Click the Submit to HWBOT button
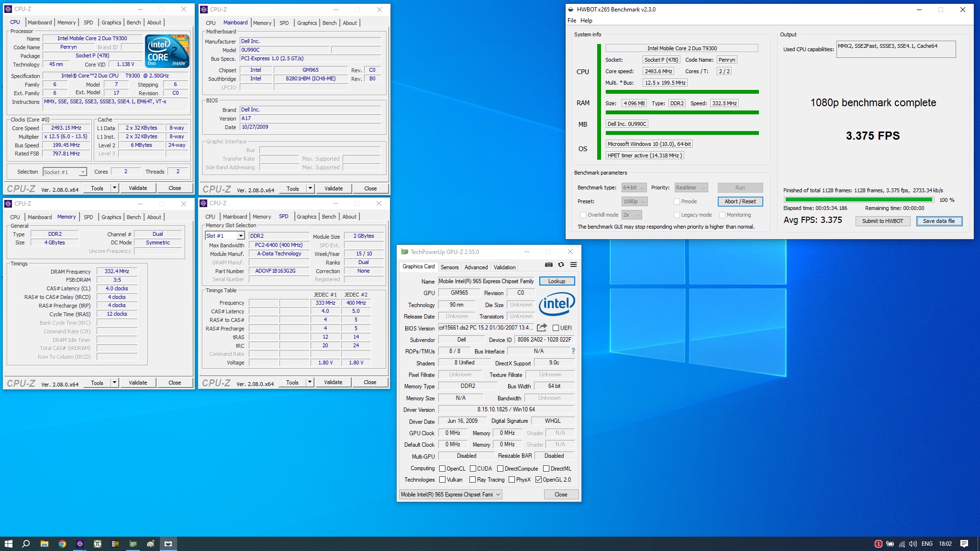Viewport: 980px width, 551px height. pos(882,221)
